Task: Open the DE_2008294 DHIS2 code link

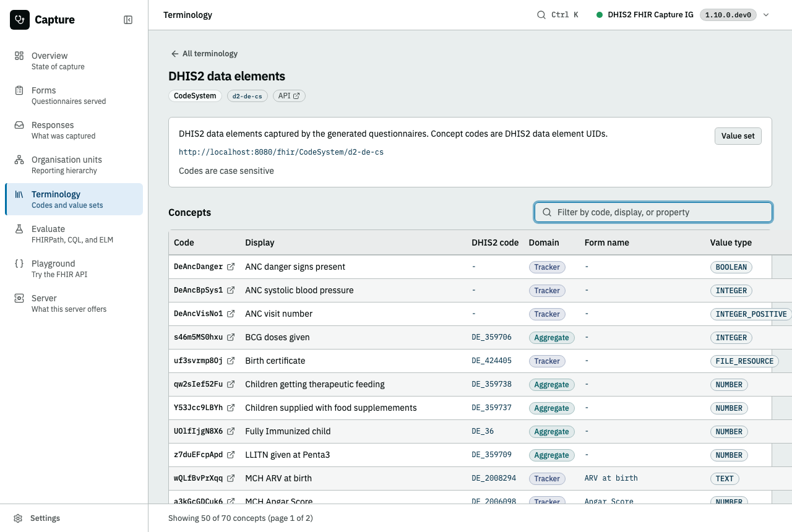Action: pos(494,478)
